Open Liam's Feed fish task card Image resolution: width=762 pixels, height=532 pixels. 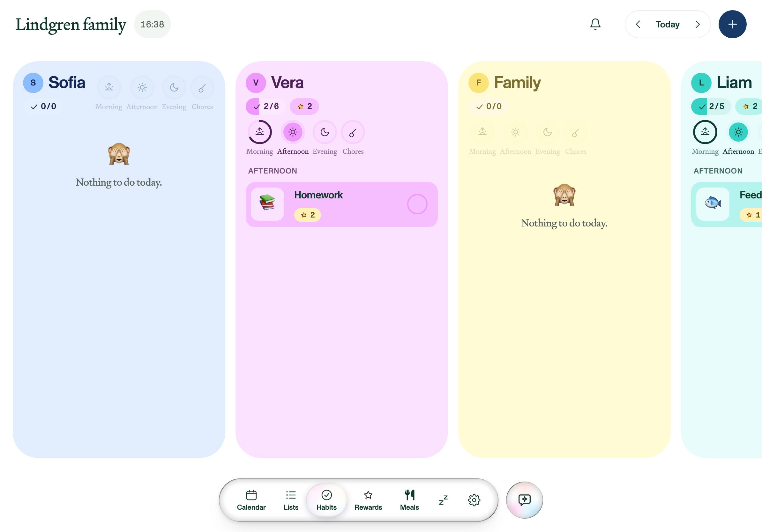[x=726, y=204]
